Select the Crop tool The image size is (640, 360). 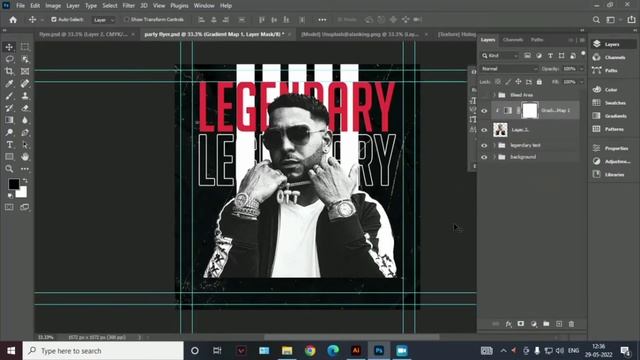[9, 71]
